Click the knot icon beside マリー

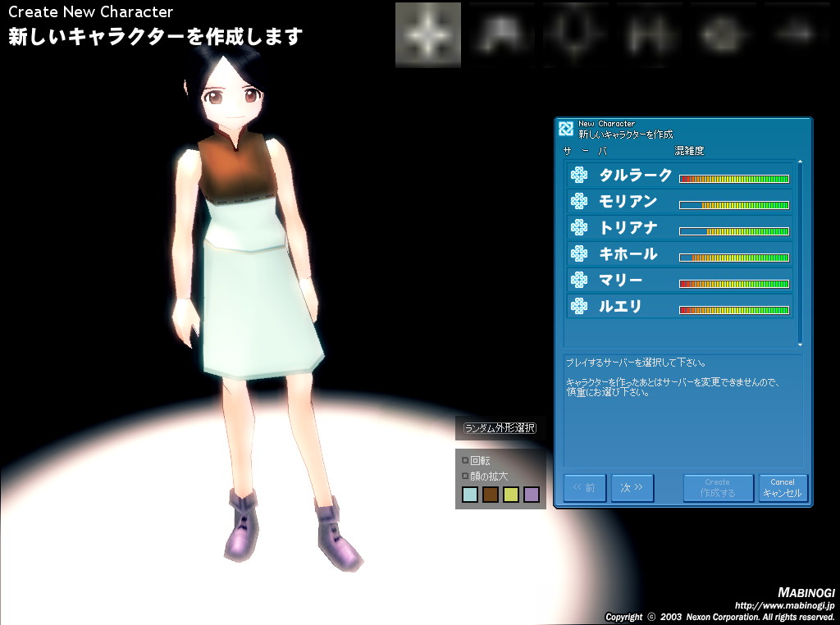(579, 280)
